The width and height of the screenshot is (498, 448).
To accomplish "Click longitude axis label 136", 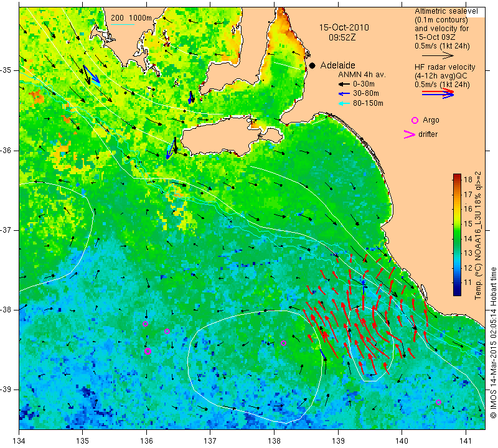I will (146, 441).
